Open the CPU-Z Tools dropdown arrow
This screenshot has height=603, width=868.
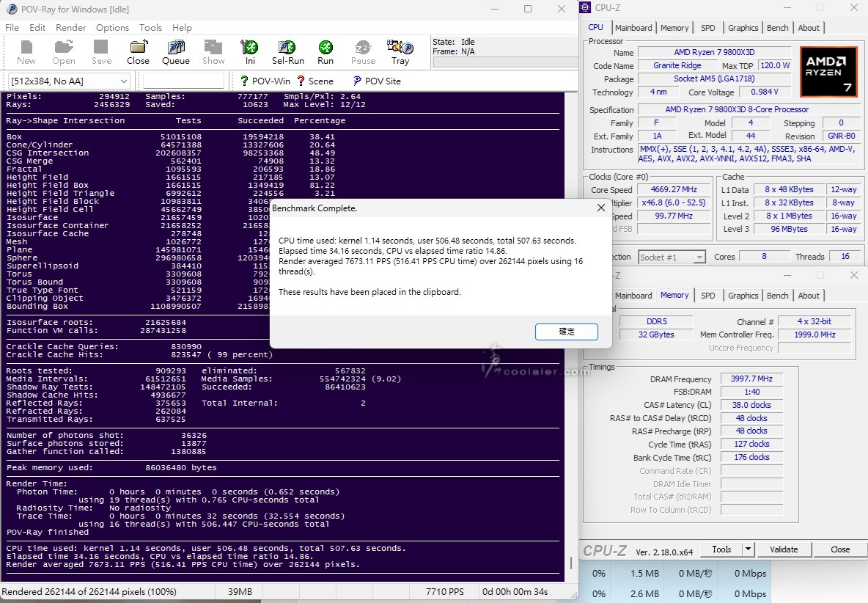(748, 549)
